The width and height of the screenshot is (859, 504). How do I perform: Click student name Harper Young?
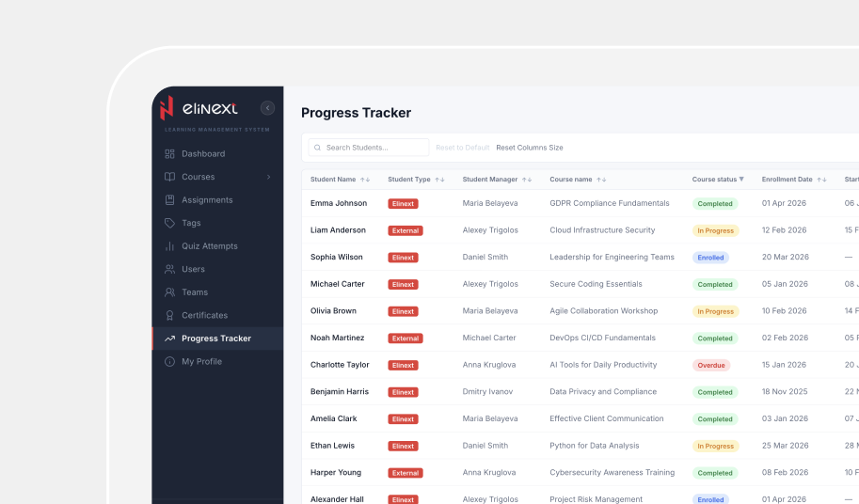335,472
